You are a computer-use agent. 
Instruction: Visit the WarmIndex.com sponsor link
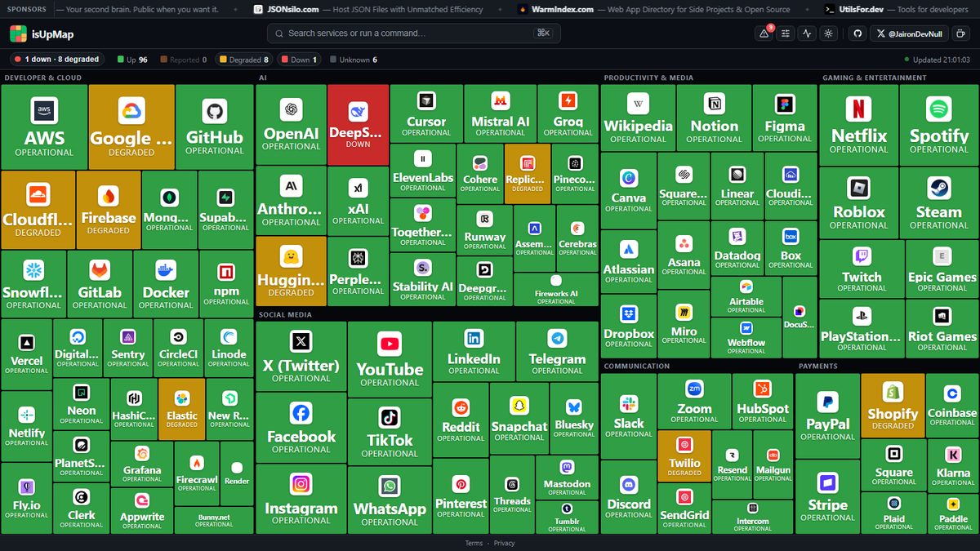pyautogui.click(x=655, y=9)
